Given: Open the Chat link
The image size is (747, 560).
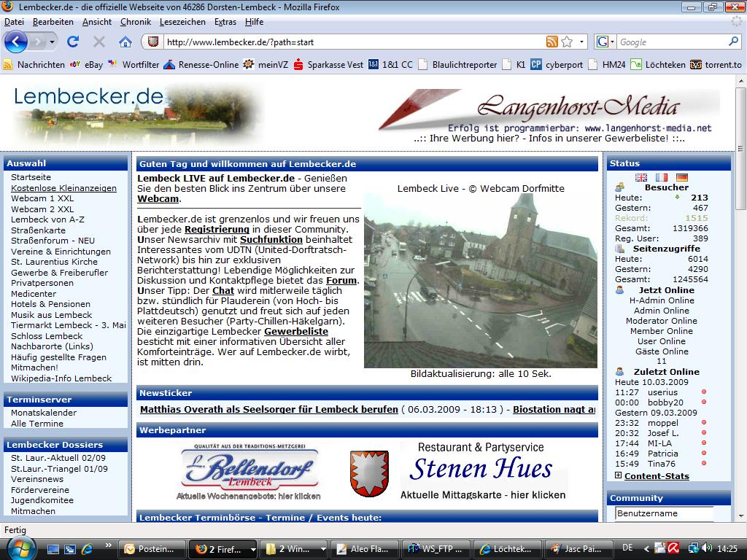Looking at the screenshot, I should 223,290.
